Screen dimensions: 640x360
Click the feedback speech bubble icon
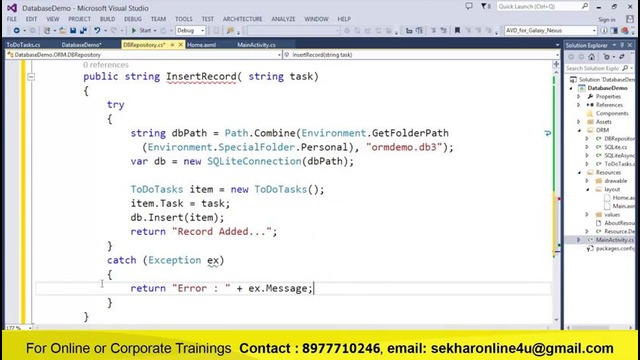click(x=469, y=6)
